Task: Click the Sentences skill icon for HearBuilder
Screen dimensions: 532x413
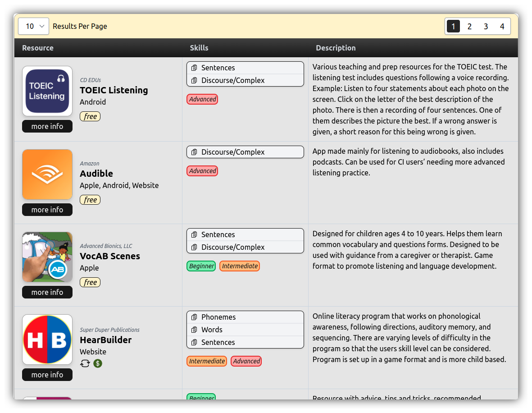Action: (x=194, y=342)
